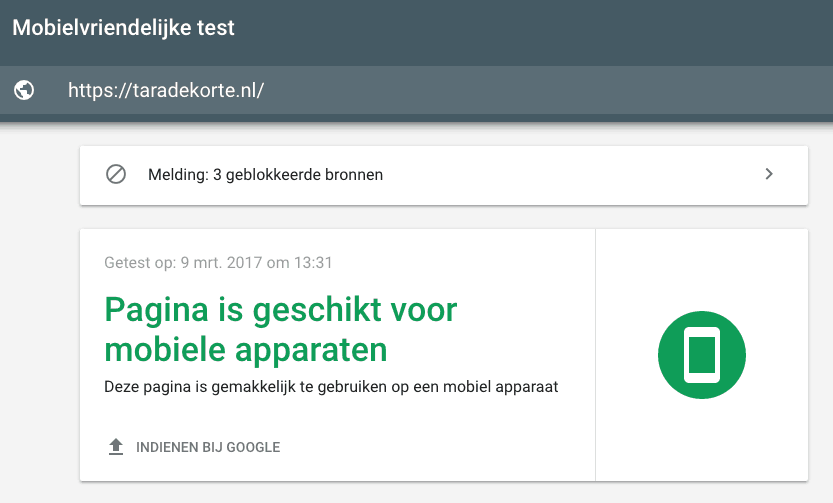Click the blocked-resources circle-slash icon
833x503 pixels.
(x=116, y=174)
